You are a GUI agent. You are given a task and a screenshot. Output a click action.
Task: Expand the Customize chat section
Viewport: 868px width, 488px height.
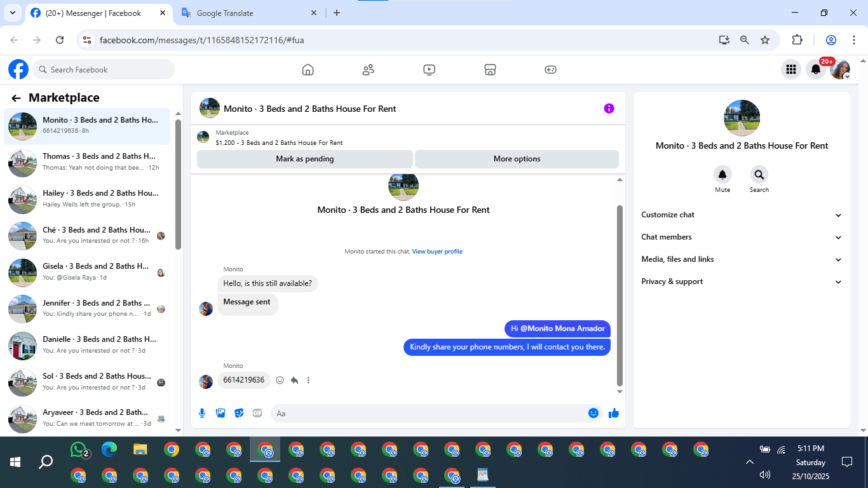tap(742, 215)
